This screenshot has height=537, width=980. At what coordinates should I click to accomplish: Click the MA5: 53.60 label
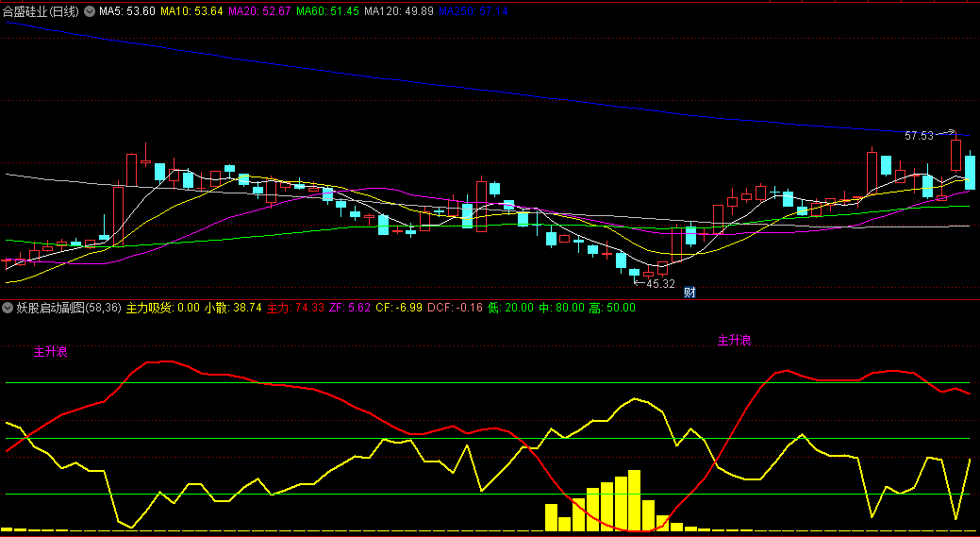[x=127, y=11]
